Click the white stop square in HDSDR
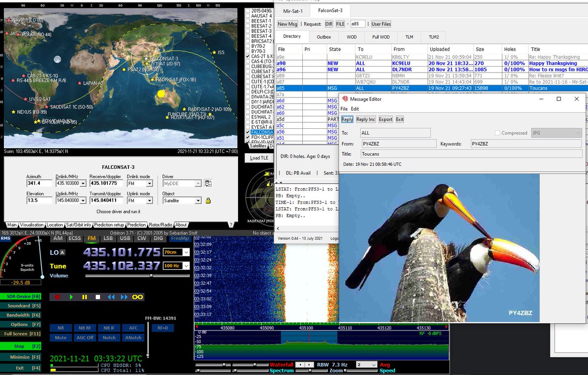Viewport: 588px width, 375px height. (x=98, y=297)
